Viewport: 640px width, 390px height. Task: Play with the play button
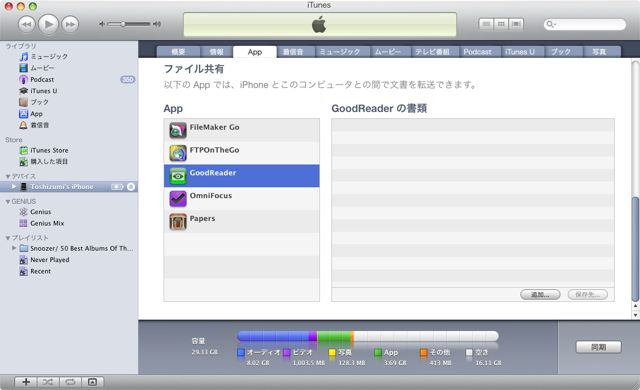pyautogui.click(x=49, y=24)
